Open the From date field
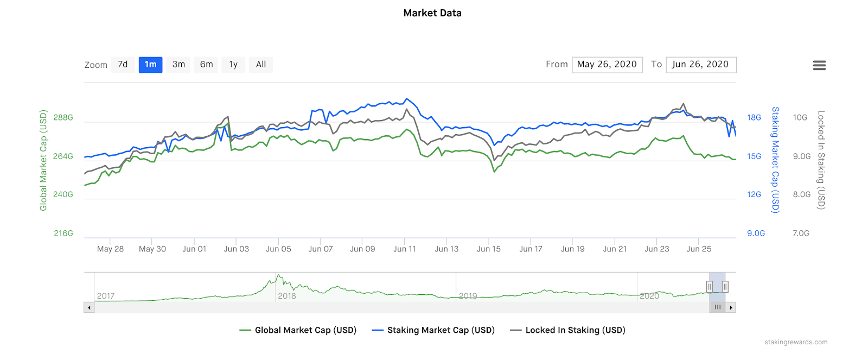 (607, 65)
